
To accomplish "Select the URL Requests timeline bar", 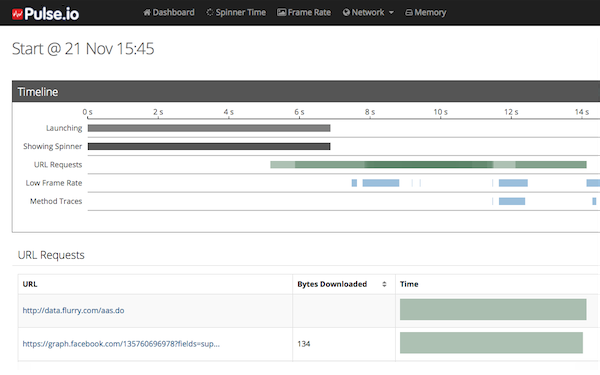I will click(x=428, y=165).
